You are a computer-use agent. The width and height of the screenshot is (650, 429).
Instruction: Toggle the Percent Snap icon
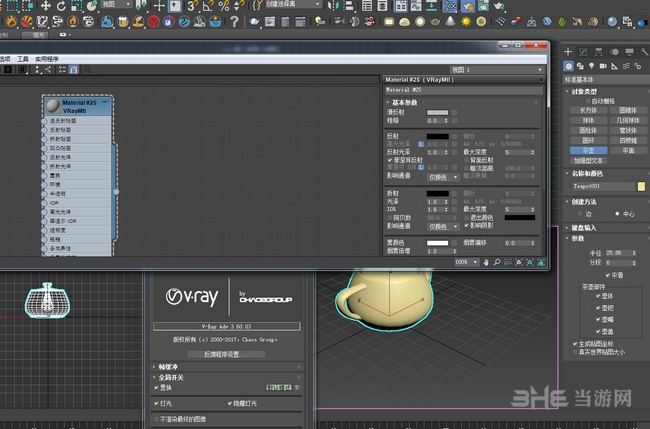(x=224, y=6)
